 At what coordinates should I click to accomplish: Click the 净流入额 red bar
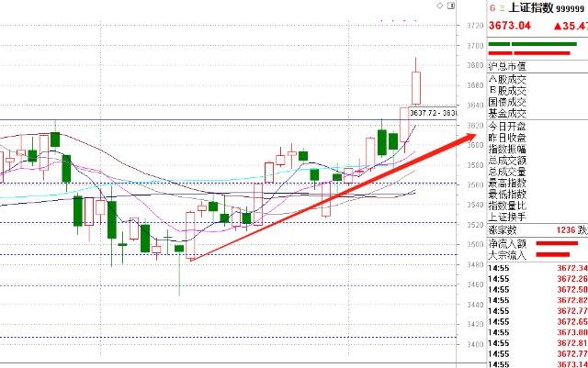(x=557, y=243)
